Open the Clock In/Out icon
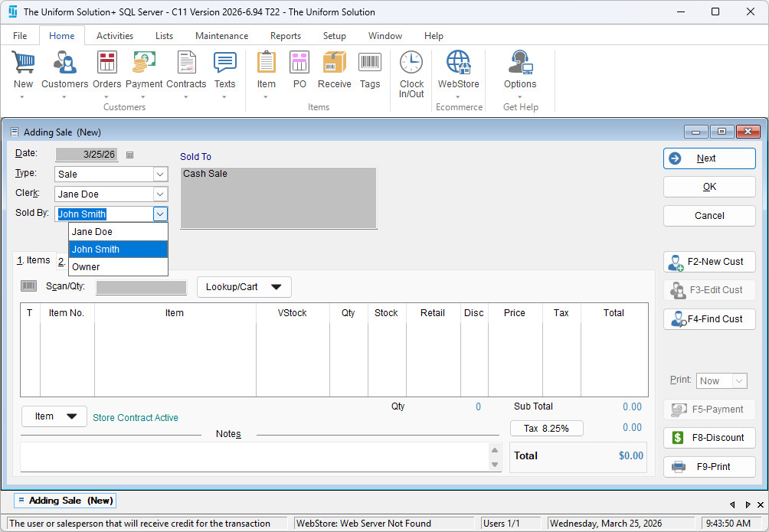The width and height of the screenshot is (769, 532). point(411,63)
